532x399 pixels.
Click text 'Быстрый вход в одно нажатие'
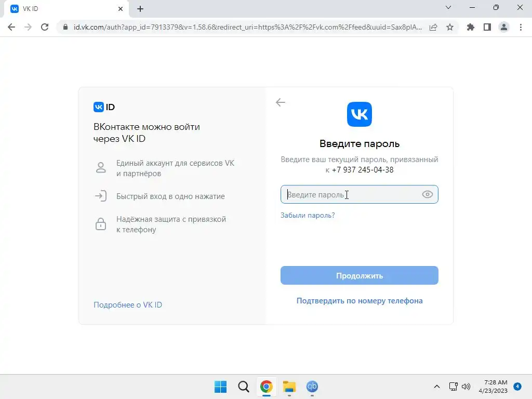coord(170,196)
